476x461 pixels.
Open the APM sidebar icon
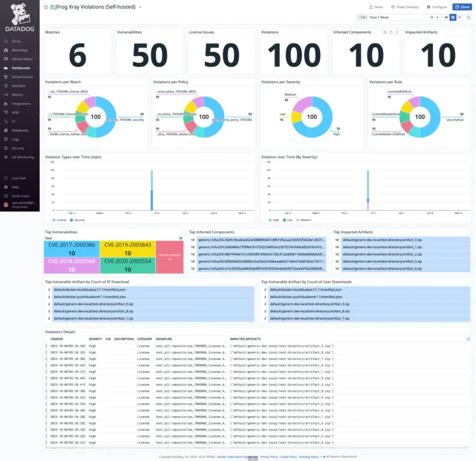(x=6, y=112)
